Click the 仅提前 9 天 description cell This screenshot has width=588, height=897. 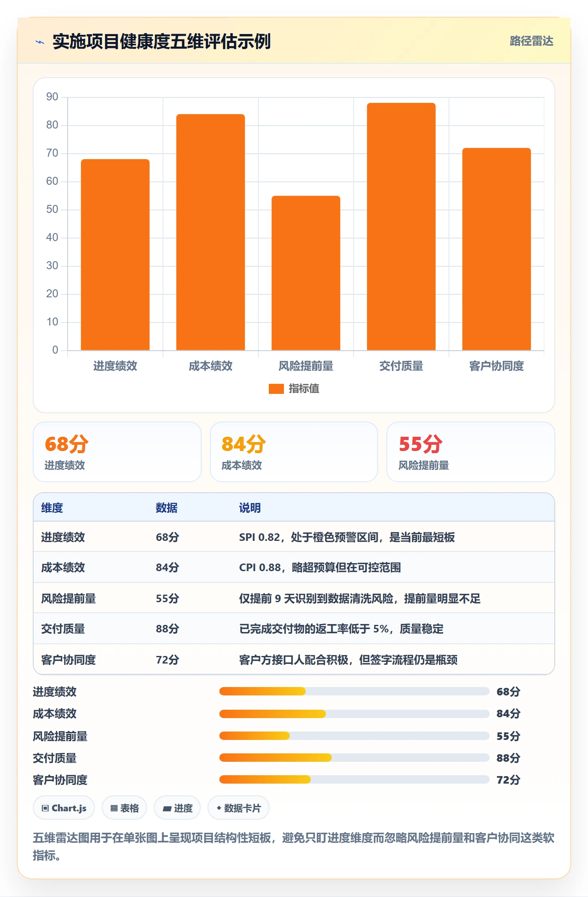[x=360, y=598]
